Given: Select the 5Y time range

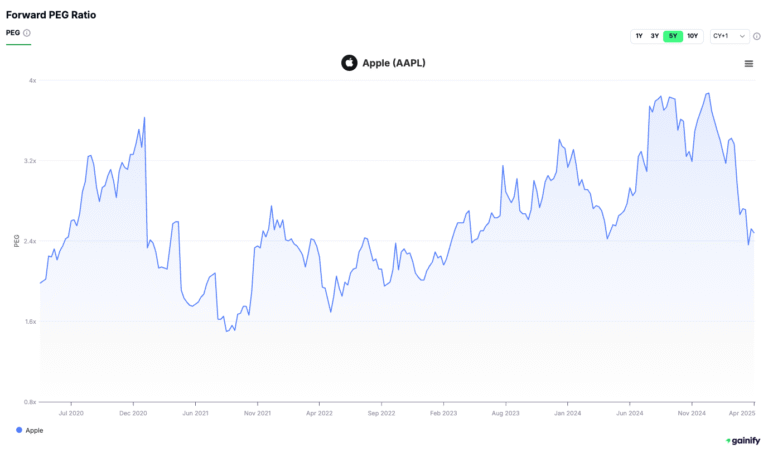Looking at the screenshot, I should coord(673,36).
